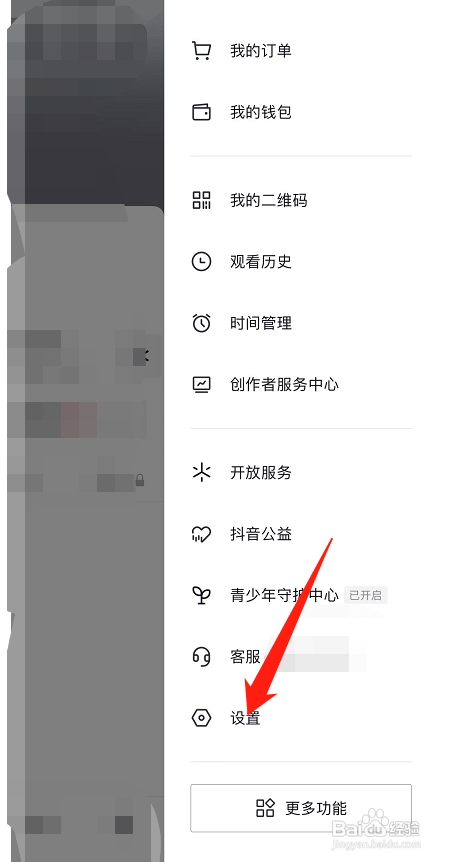Image resolution: width=449 pixels, height=862 pixels.
Task: Tap the star-shaped 开放服务 icon
Action: (201, 473)
